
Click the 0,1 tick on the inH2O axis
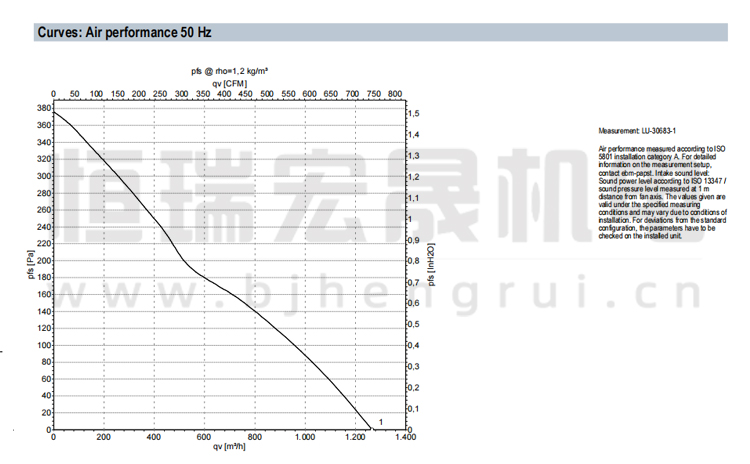click(x=414, y=409)
